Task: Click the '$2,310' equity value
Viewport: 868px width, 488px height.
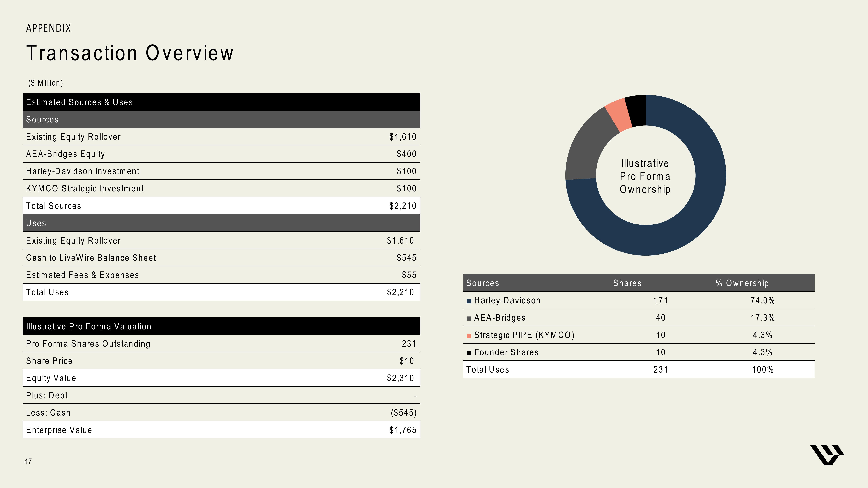Action: point(400,378)
